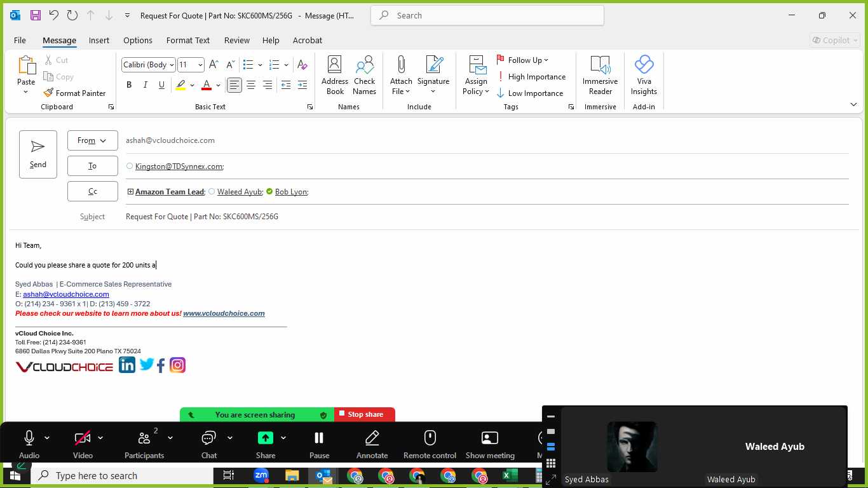
Task: Open www.vcloudchoice.com website link
Action: (x=224, y=313)
